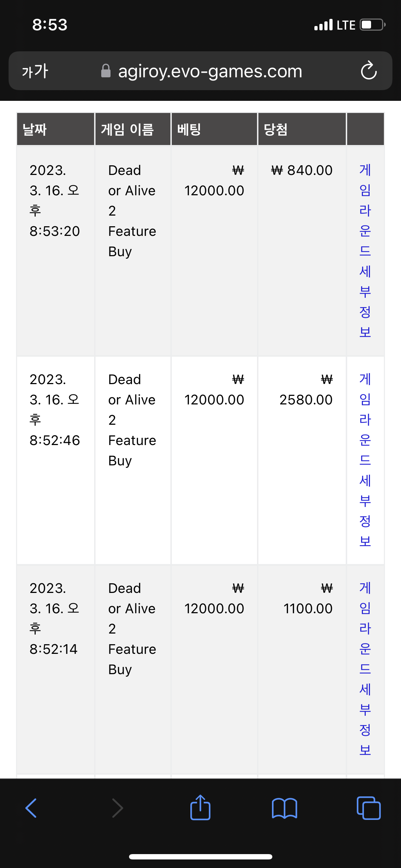The height and width of the screenshot is (868, 401).
Task: Open game round details for 8:52:14 row
Action: pos(365,669)
